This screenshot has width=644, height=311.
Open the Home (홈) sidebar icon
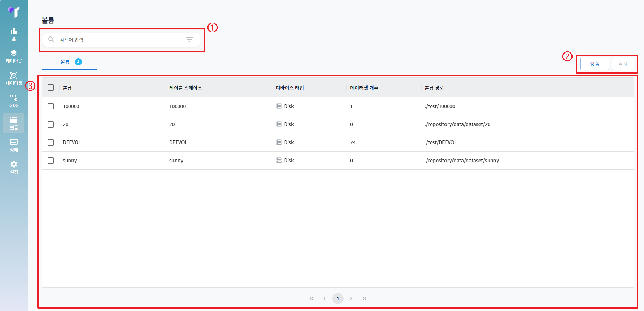[14, 34]
